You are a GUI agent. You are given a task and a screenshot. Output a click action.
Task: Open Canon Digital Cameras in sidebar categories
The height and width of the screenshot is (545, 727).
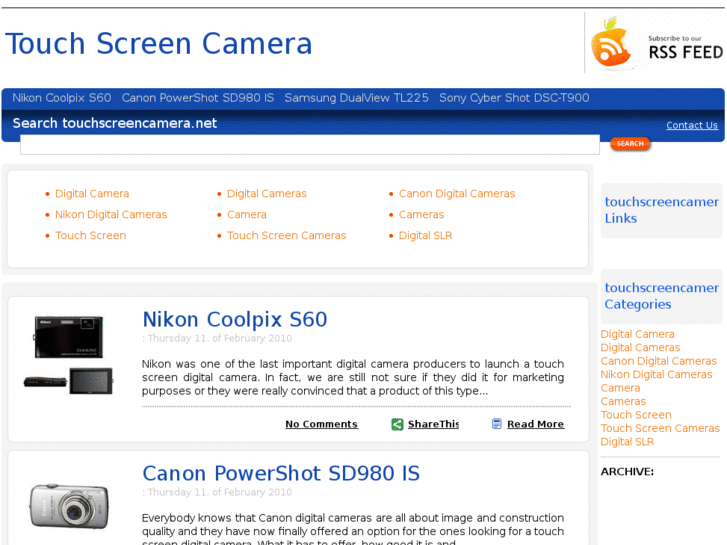pyautogui.click(x=658, y=361)
